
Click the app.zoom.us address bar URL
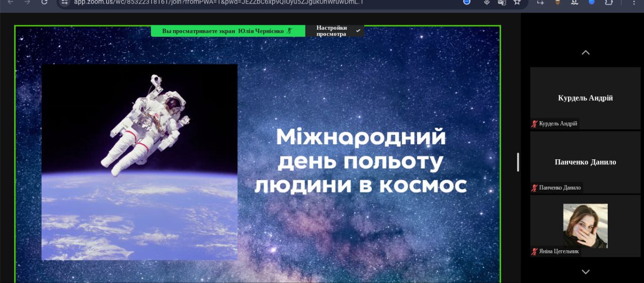pyautogui.click(x=218, y=2)
